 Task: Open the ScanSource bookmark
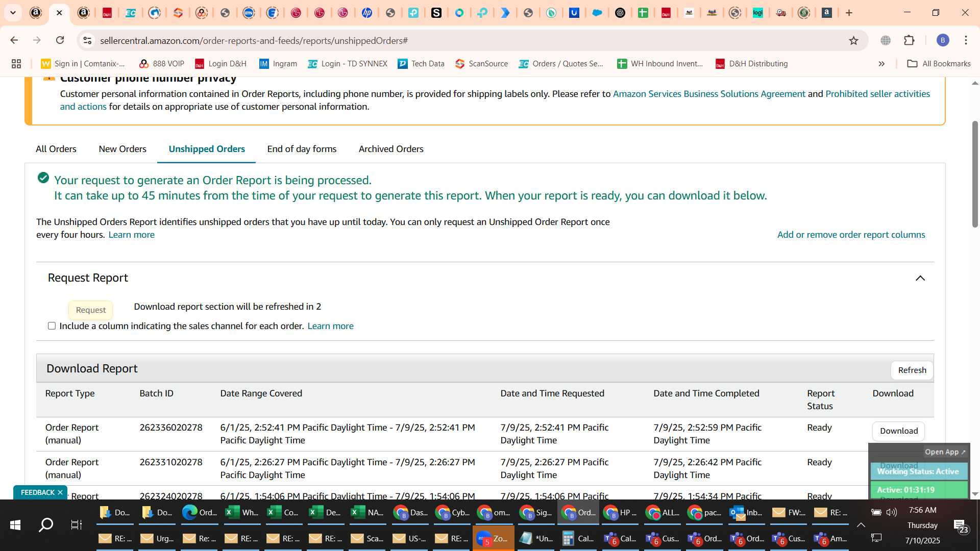coord(482,64)
